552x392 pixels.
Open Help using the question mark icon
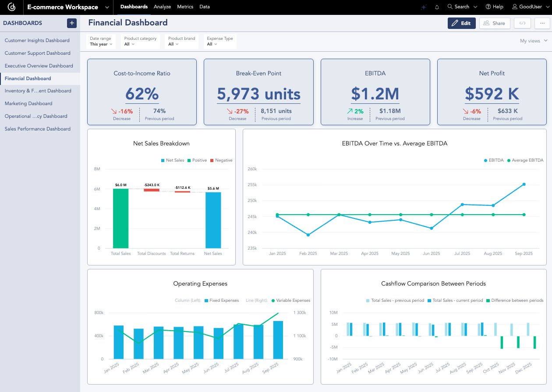[x=488, y=7]
